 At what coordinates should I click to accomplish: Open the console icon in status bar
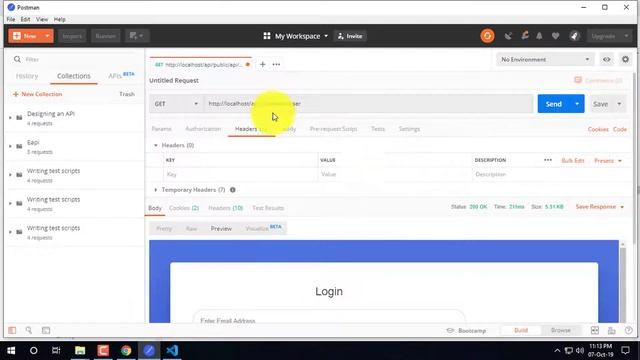(x=46, y=330)
